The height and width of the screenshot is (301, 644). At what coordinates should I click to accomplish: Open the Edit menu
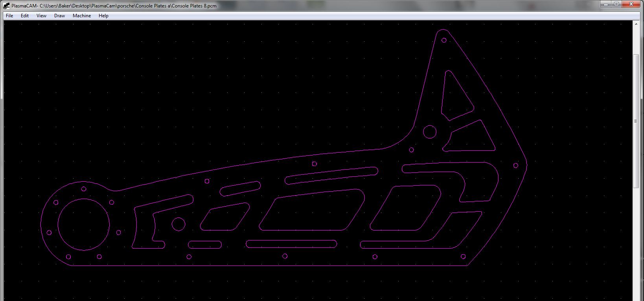(25, 16)
